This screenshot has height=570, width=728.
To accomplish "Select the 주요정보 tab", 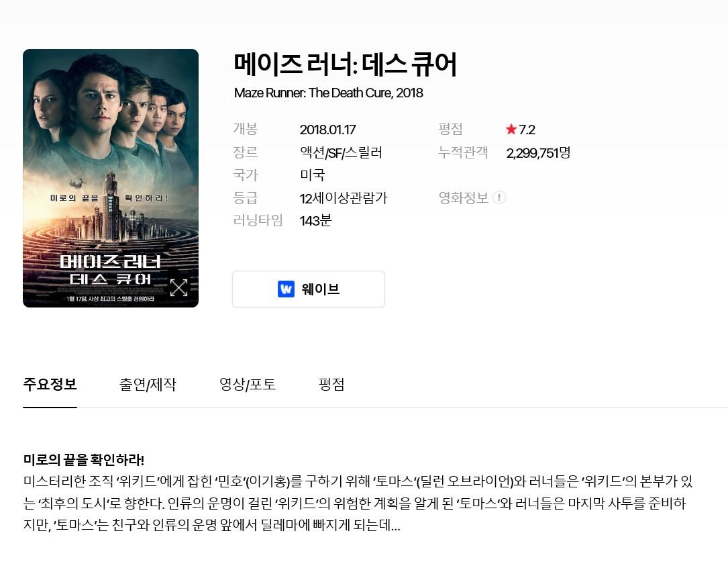I will pyautogui.click(x=50, y=385).
